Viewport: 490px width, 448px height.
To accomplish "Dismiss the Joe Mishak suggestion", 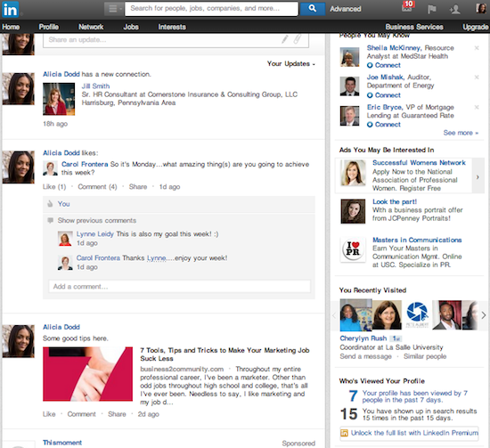I will (477, 77).
